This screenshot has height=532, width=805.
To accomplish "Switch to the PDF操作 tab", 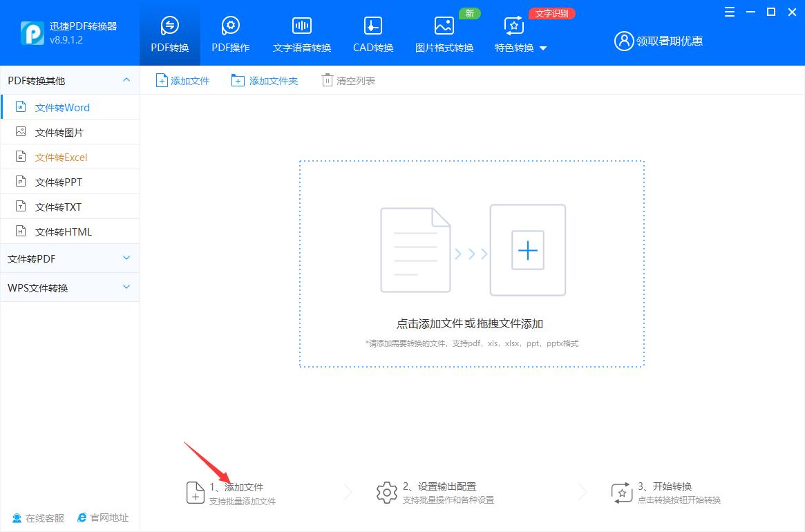I will tap(230, 32).
